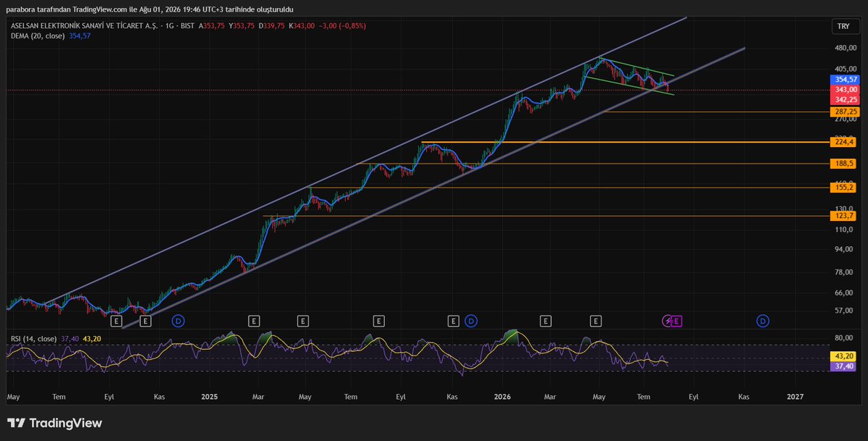Screen dimensions: 868x441
Task: Open the E earnings marker above May 2025
Action: coord(303,320)
